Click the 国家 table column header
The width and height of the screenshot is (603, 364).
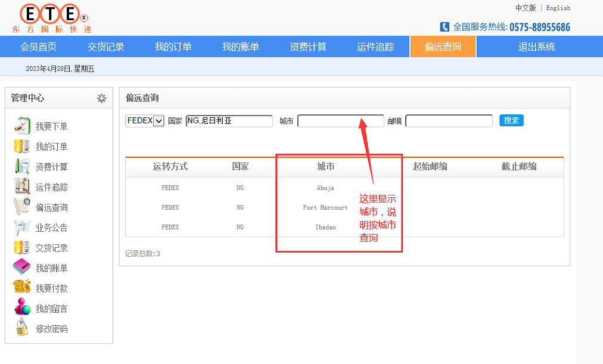[x=240, y=166]
